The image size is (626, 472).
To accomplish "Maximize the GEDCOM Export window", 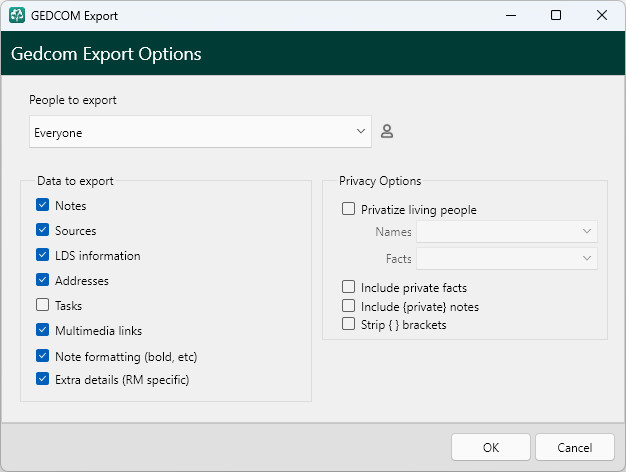I will [556, 15].
